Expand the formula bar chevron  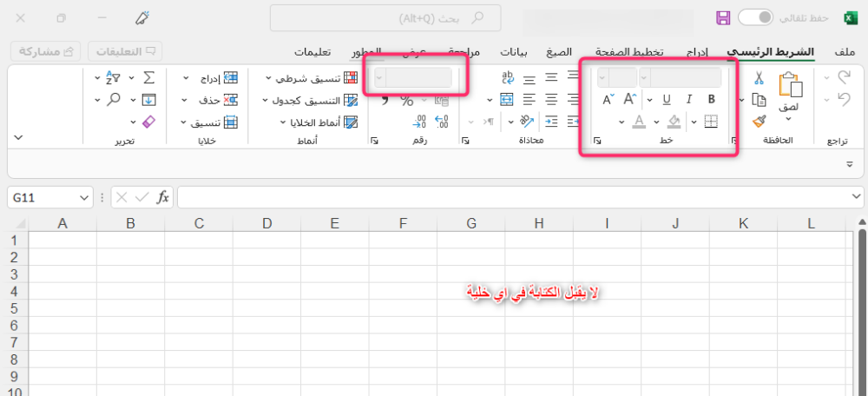click(857, 196)
